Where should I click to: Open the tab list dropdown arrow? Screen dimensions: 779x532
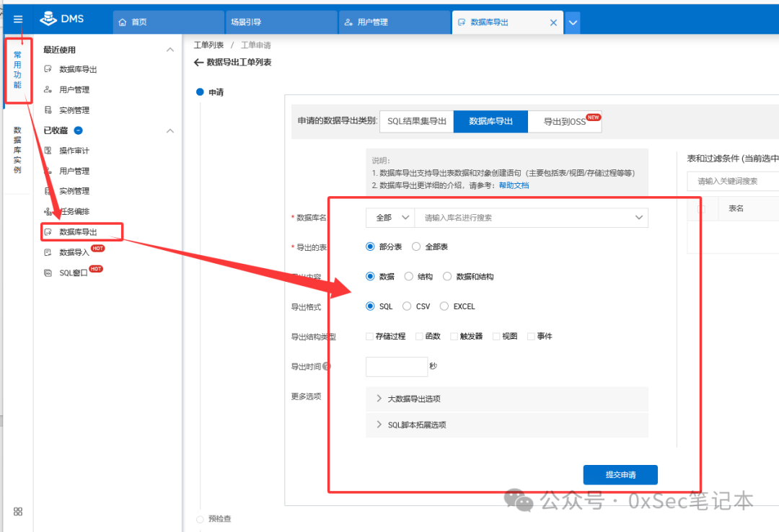click(573, 22)
